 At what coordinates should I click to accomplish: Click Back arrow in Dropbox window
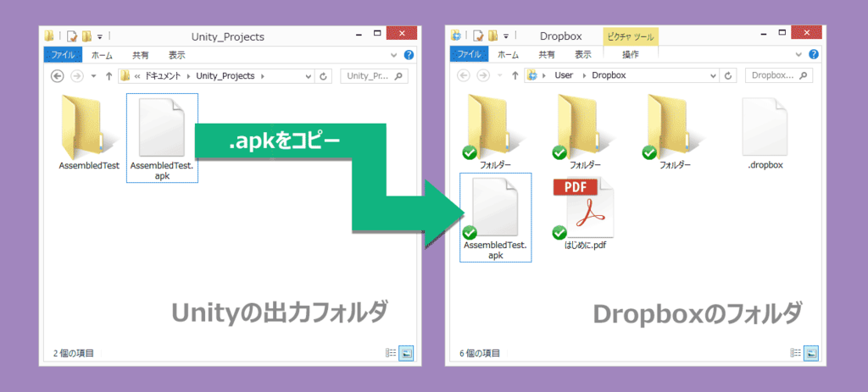pos(464,75)
